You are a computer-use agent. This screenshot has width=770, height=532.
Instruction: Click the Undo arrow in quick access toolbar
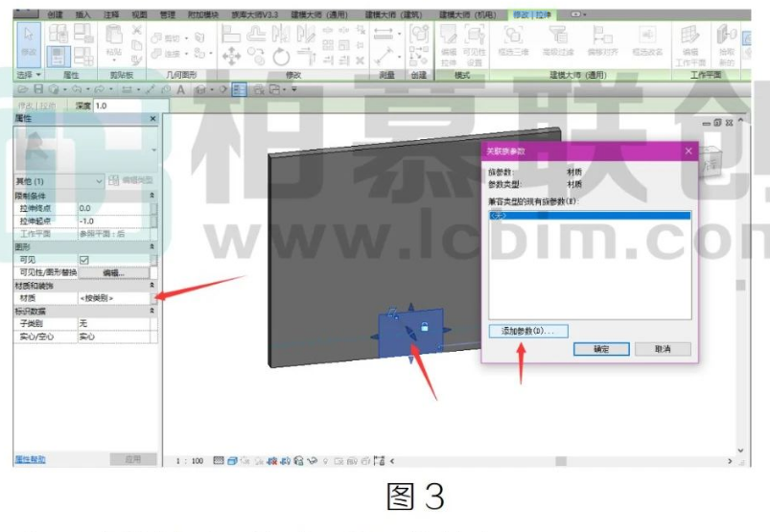click(x=77, y=89)
